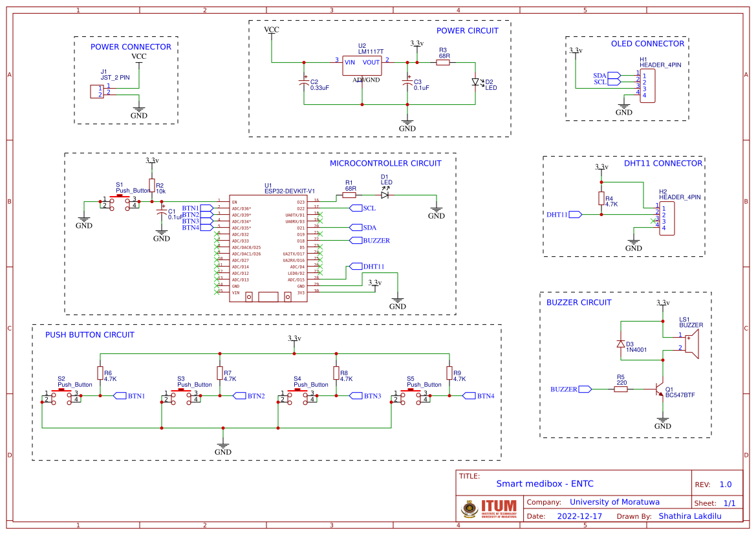
Task: Click the University of Moratuwa company name
Action: pyautogui.click(x=616, y=501)
